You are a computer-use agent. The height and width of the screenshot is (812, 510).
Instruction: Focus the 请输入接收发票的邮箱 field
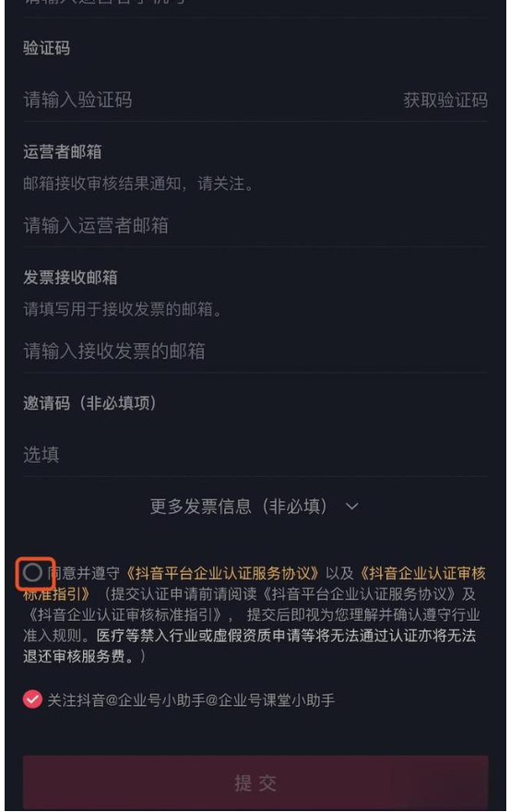click(255, 352)
